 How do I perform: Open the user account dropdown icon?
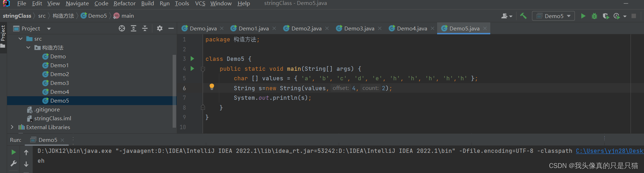(x=507, y=16)
